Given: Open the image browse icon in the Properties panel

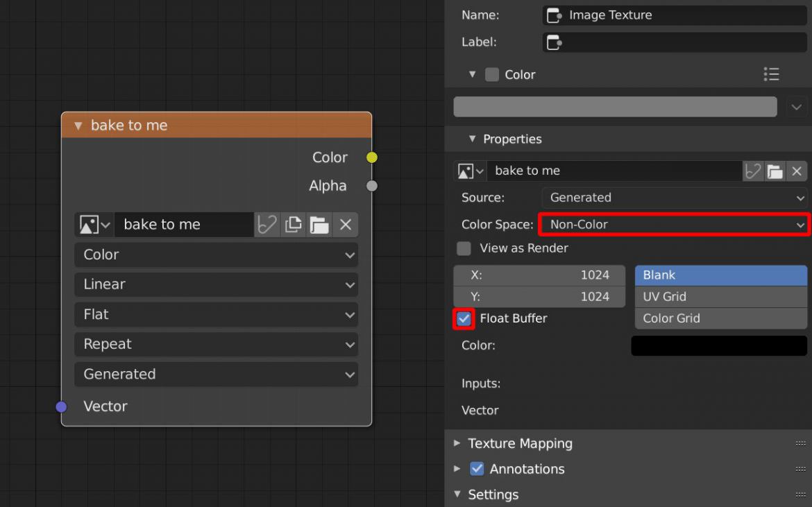Looking at the screenshot, I should click(x=470, y=171).
